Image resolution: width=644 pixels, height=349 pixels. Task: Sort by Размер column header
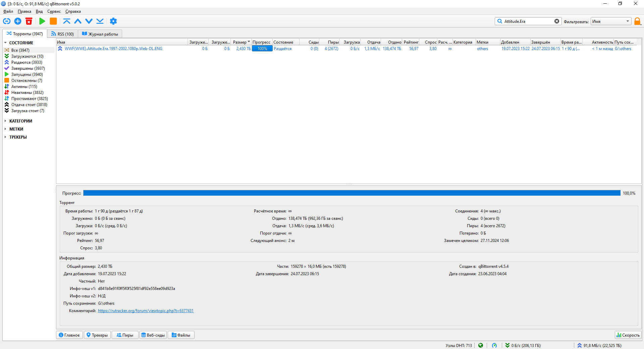click(x=241, y=42)
